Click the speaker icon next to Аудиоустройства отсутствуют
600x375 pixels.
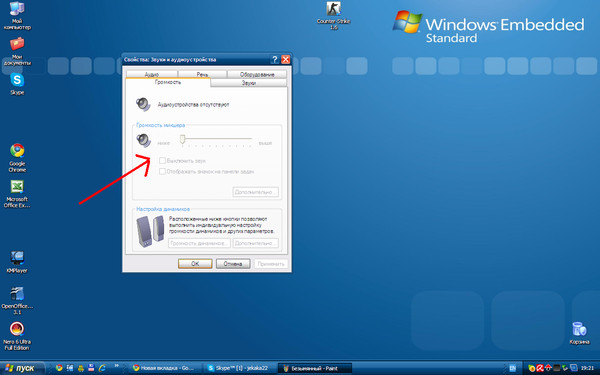pyautogui.click(x=143, y=104)
